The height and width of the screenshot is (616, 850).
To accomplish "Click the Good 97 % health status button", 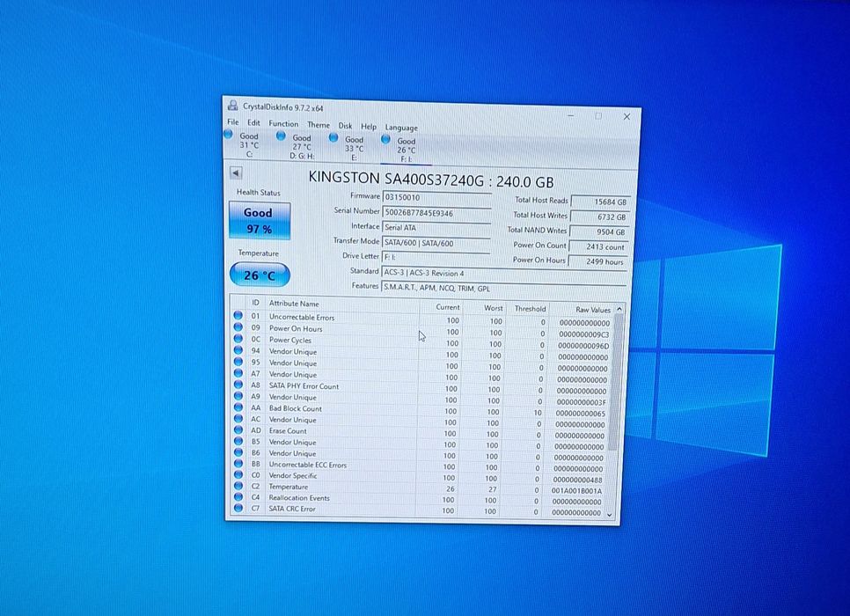I will click(259, 221).
